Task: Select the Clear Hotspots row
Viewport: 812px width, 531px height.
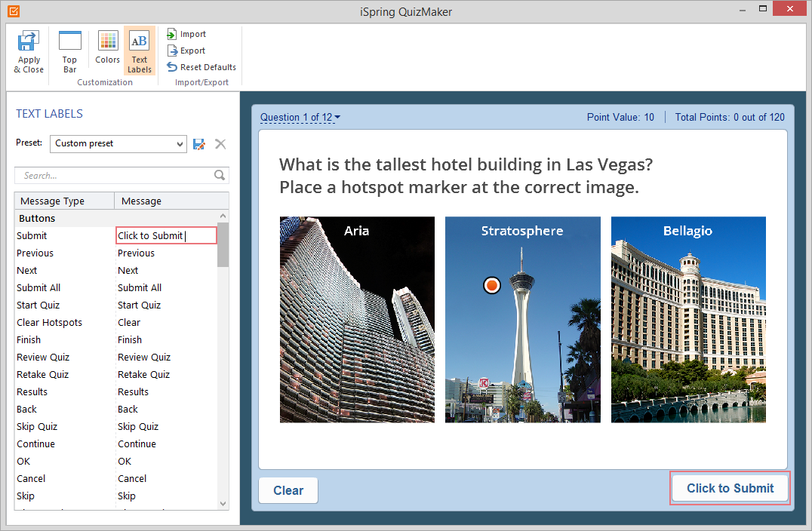Action: (x=116, y=322)
